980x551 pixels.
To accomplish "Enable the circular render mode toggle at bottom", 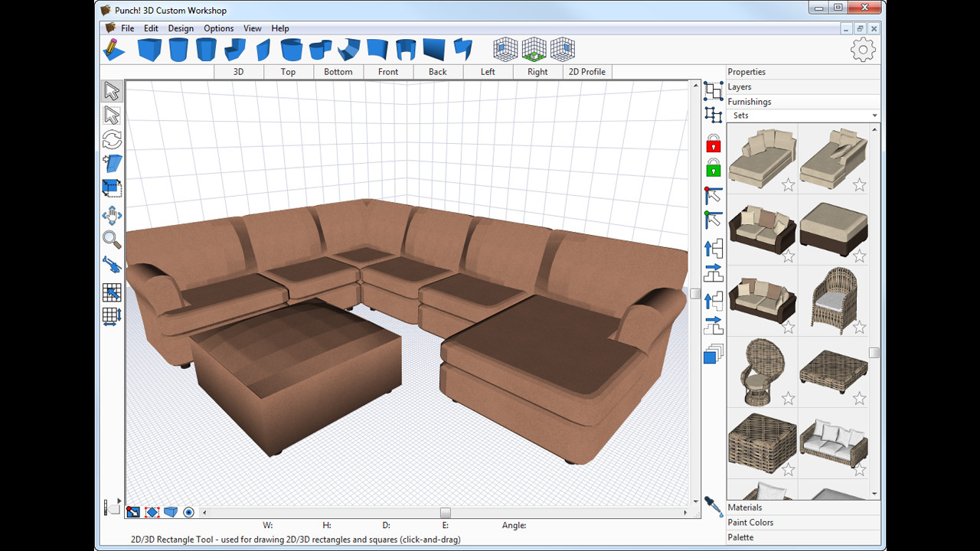I will point(188,512).
